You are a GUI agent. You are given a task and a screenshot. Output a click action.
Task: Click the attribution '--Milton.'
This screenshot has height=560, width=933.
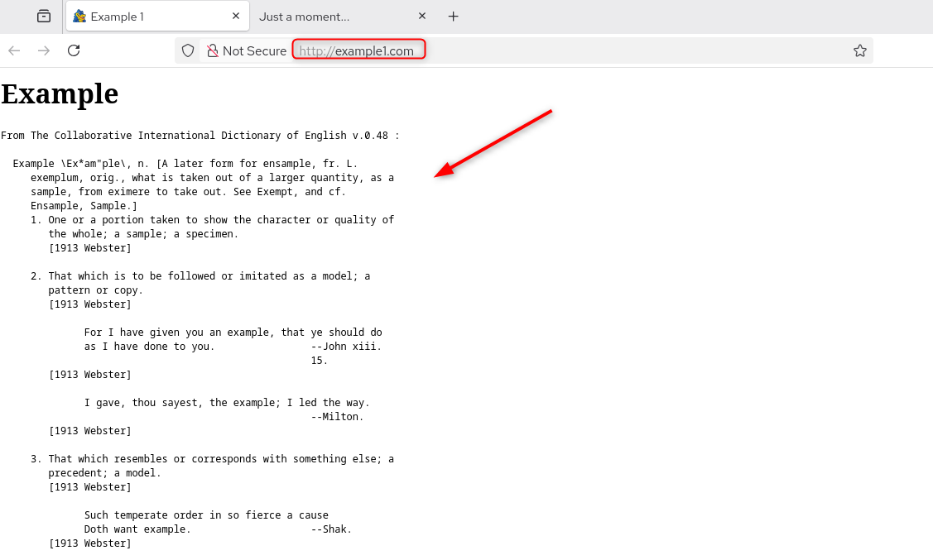click(338, 417)
